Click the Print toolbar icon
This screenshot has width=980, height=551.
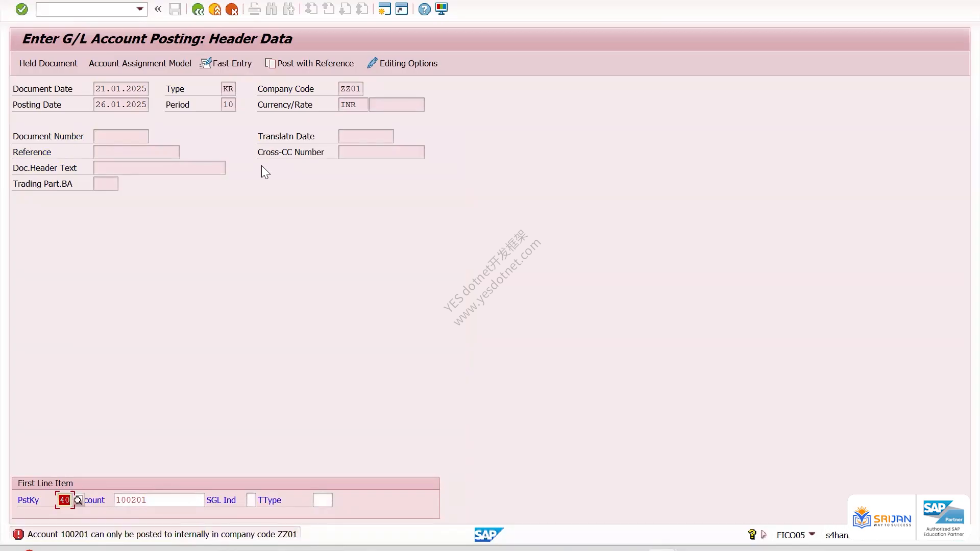pos(254,9)
